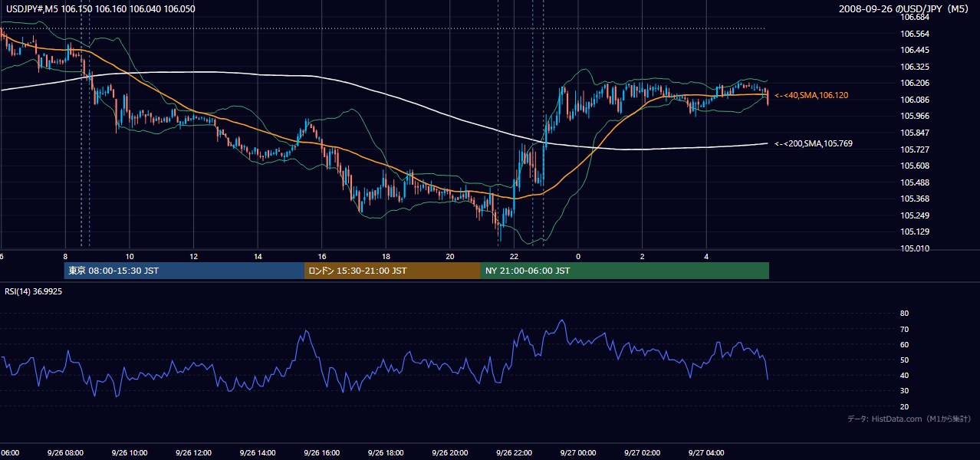The width and height of the screenshot is (980, 460).
Task: Click price axis value 105.727
Action: [914, 149]
